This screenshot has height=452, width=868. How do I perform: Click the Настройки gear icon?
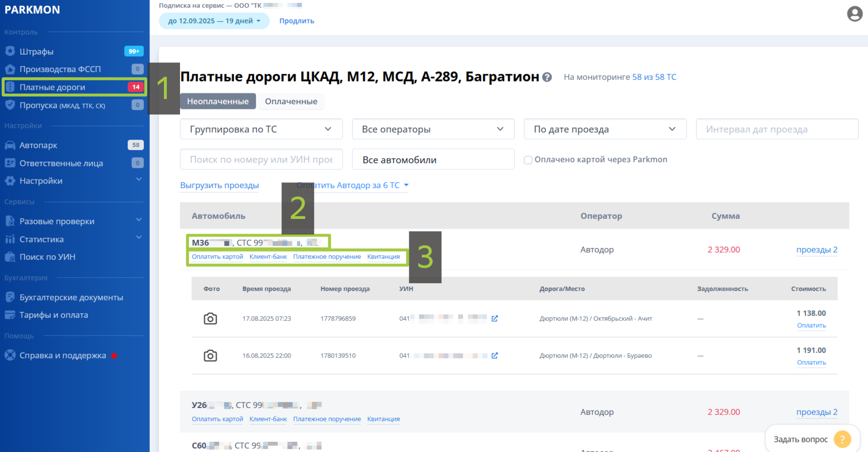point(10,181)
